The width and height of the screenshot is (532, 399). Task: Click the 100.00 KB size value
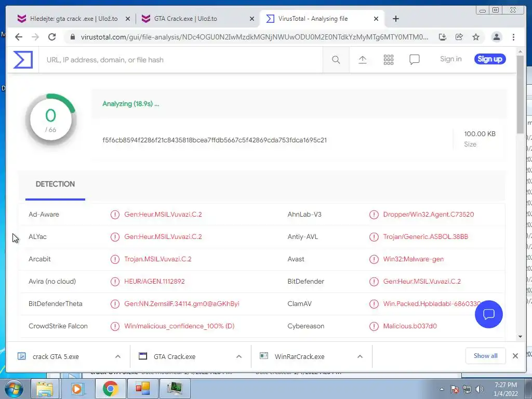pyautogui.click(x=480, y=134)
